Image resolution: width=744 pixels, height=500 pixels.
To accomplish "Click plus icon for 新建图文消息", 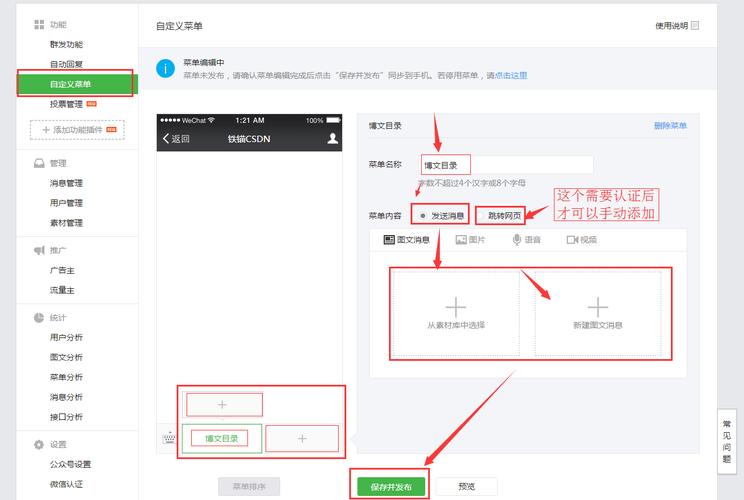I will coord(598,307).
